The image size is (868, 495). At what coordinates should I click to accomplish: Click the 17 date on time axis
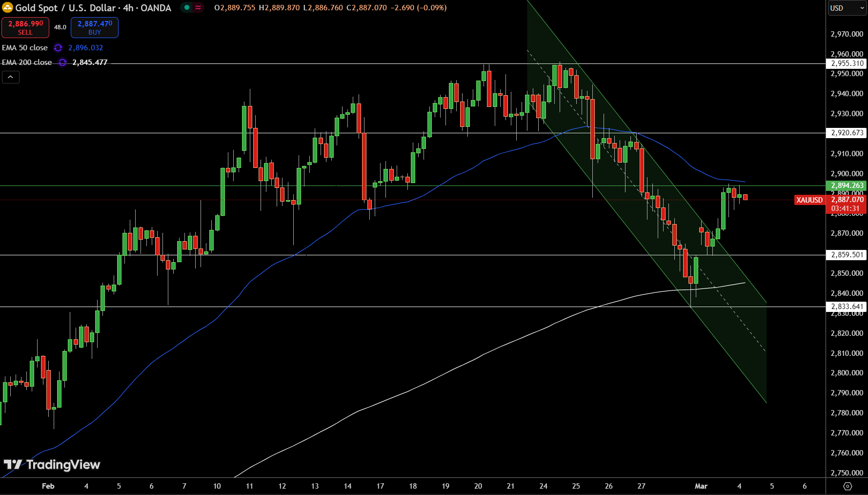coord(380,486)
